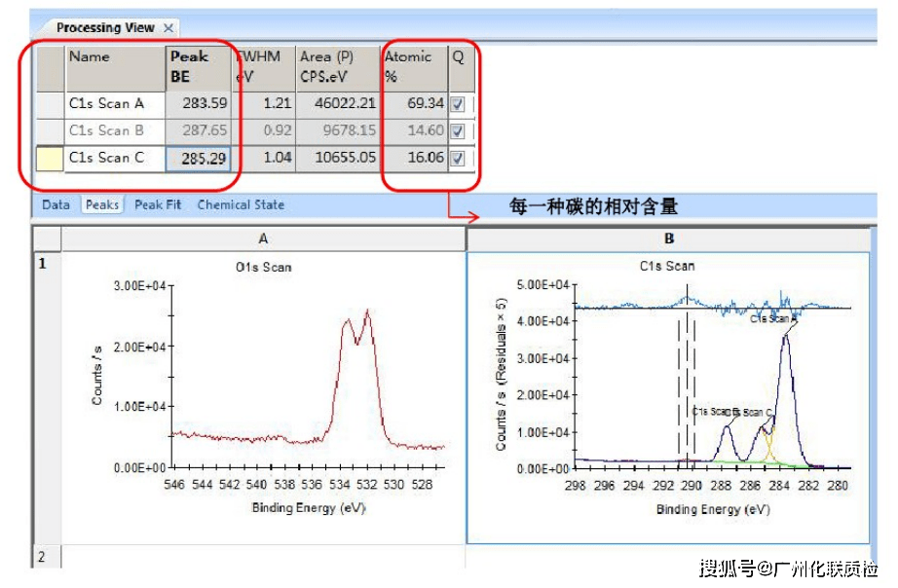Close the Processing View tab
The height and width of the screenshot is (588, 898).
click(x=168, y=27)
